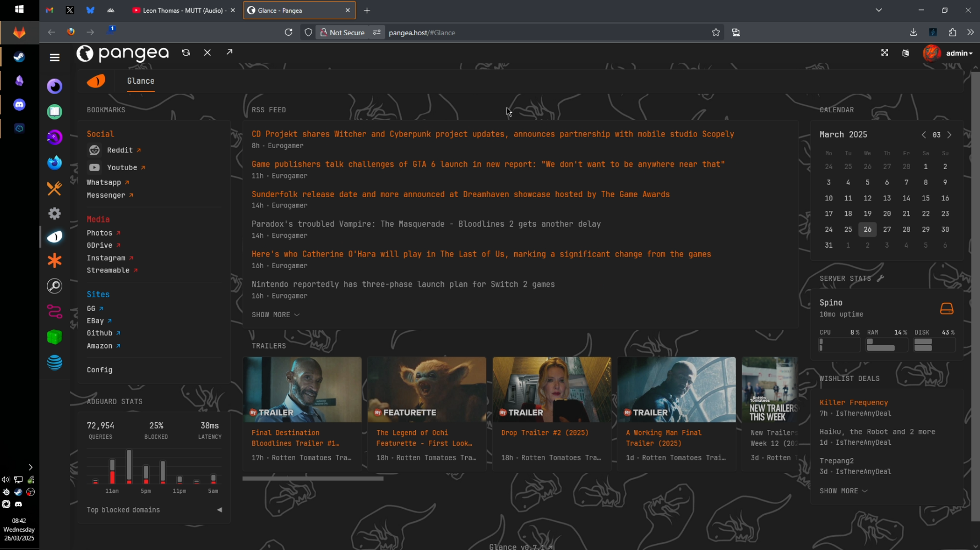Click the Spino DISK usage bar
The width and height of the screenshot is (980, 550).
pyautogui.click(x=934, y=345)
